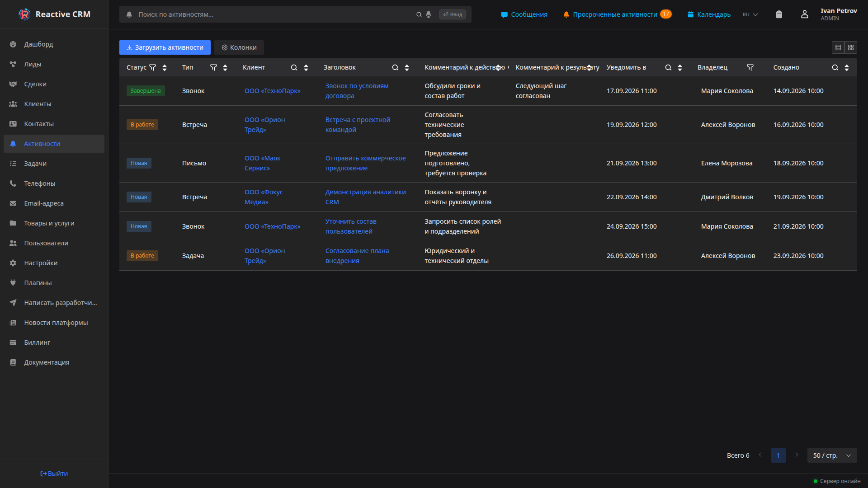Screen dimensions: 868x488
Task: Sort the Тип column
Action: (225, 67)
